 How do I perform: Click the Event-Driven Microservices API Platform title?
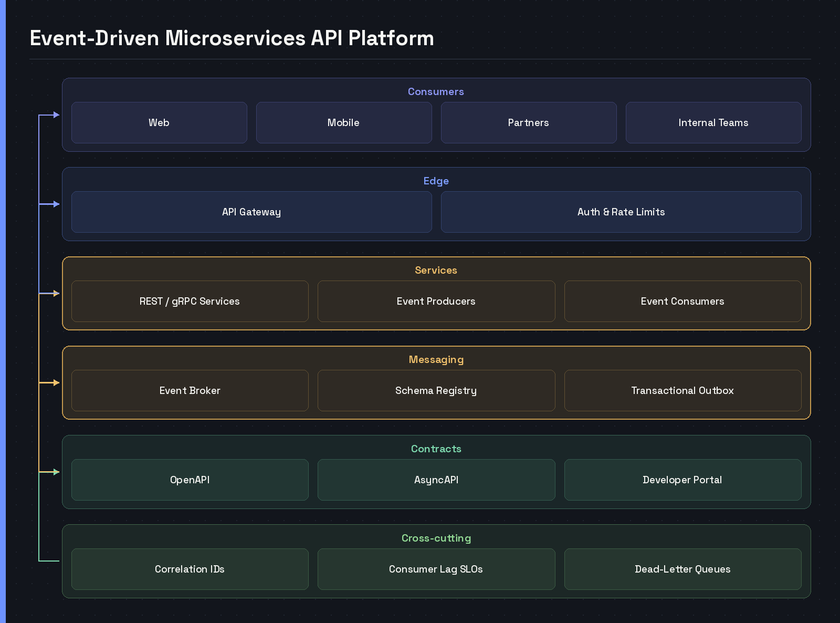point(232,38)
